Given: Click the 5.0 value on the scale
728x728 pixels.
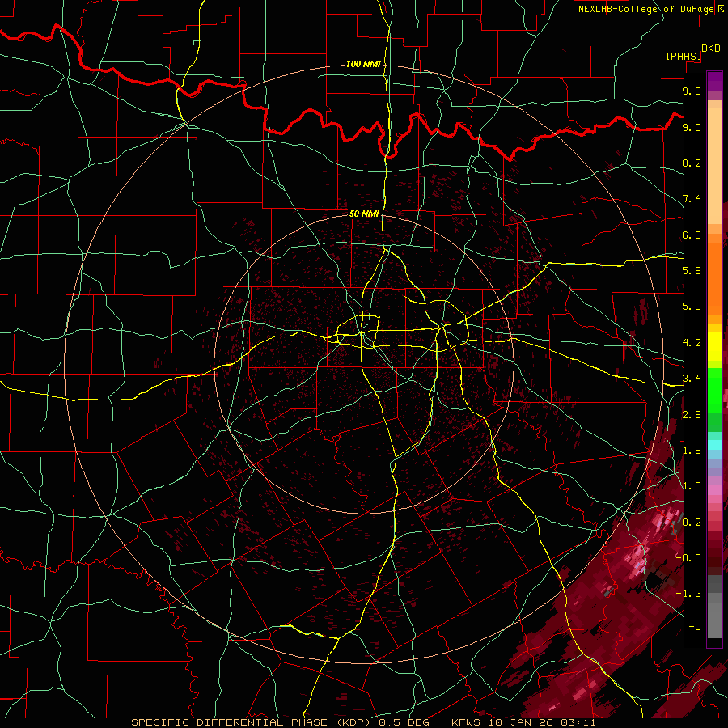Looking at the screenshot, I should pos(692,307).
